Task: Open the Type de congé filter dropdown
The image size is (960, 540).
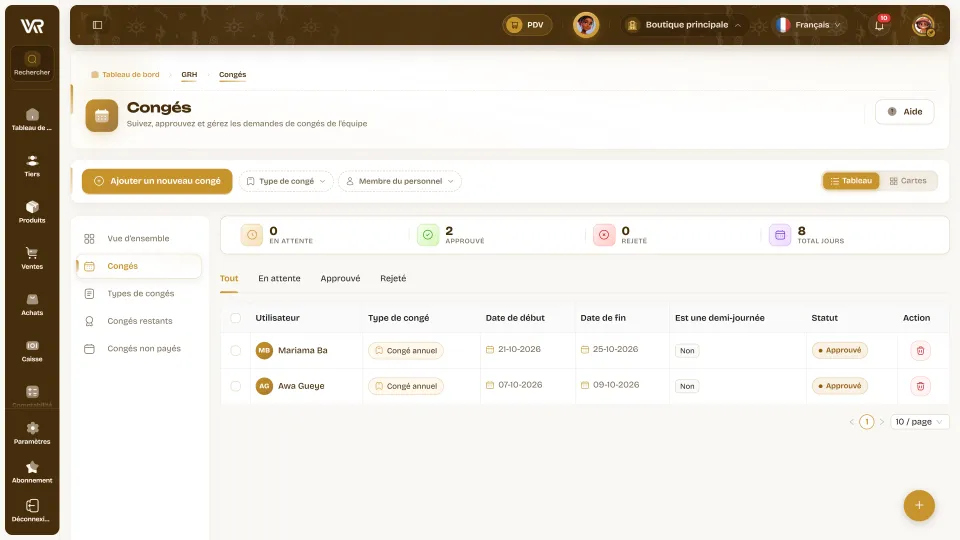Action: (x=286, y=181)
